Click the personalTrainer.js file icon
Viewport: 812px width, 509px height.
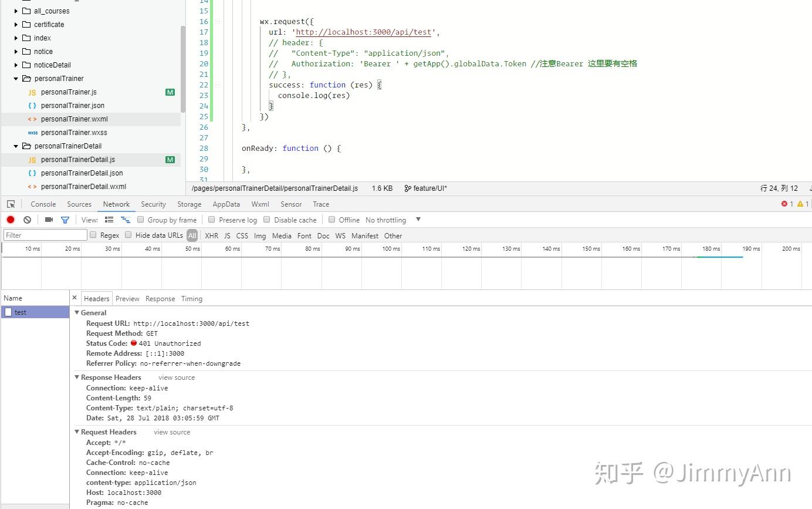pos(32,92)
